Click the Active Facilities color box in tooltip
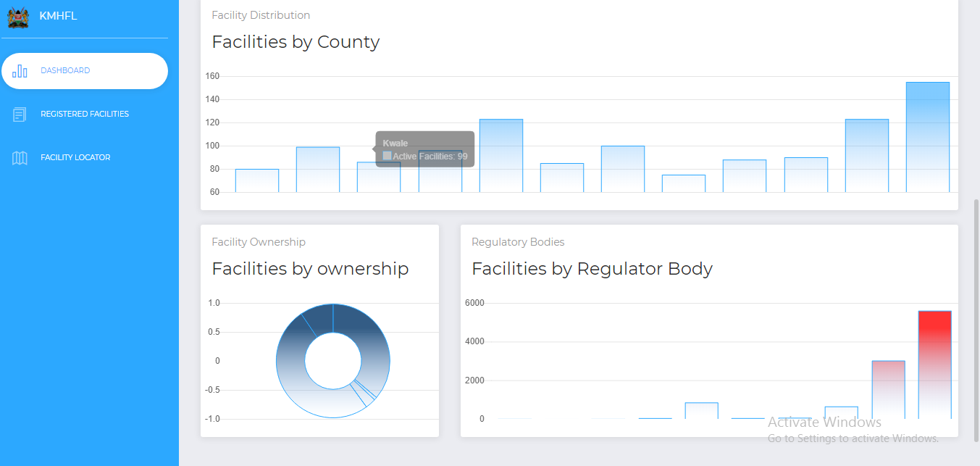Screen dimensions: 980x466 pyautogui.click(x=388, y=156)
